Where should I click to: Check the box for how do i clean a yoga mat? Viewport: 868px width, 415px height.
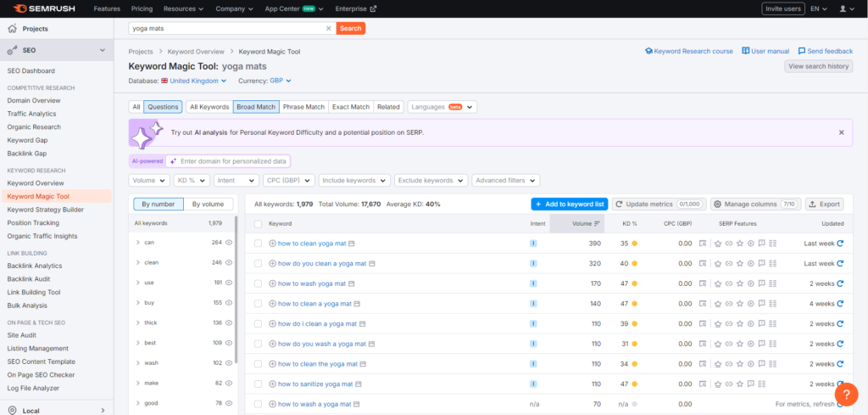(258, 323)
